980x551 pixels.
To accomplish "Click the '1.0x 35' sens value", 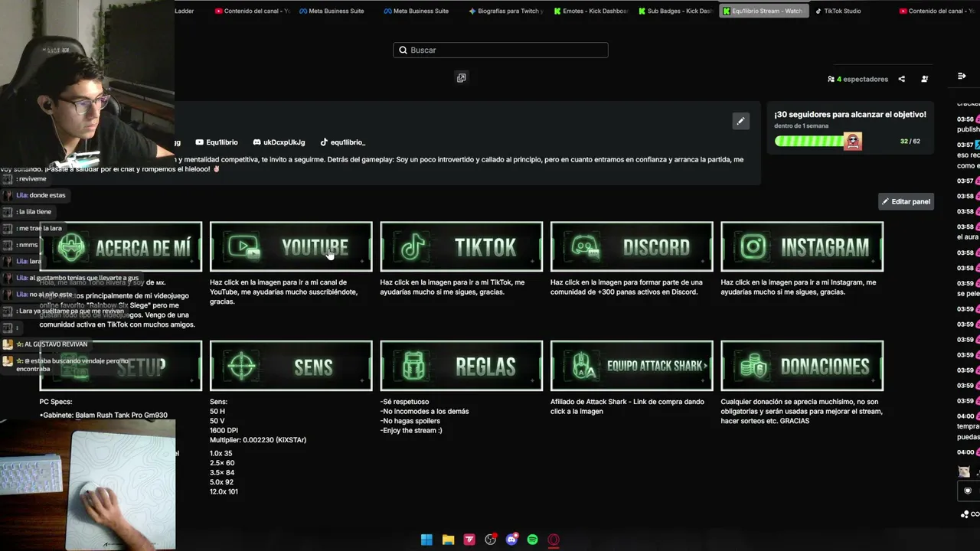I will pos(221,453).
